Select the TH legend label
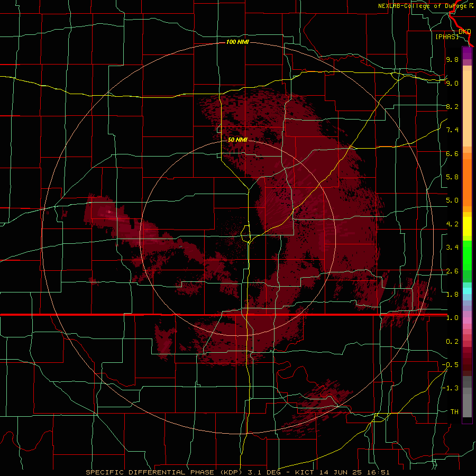This screenshot has width=476, height=476. (454, 412)
